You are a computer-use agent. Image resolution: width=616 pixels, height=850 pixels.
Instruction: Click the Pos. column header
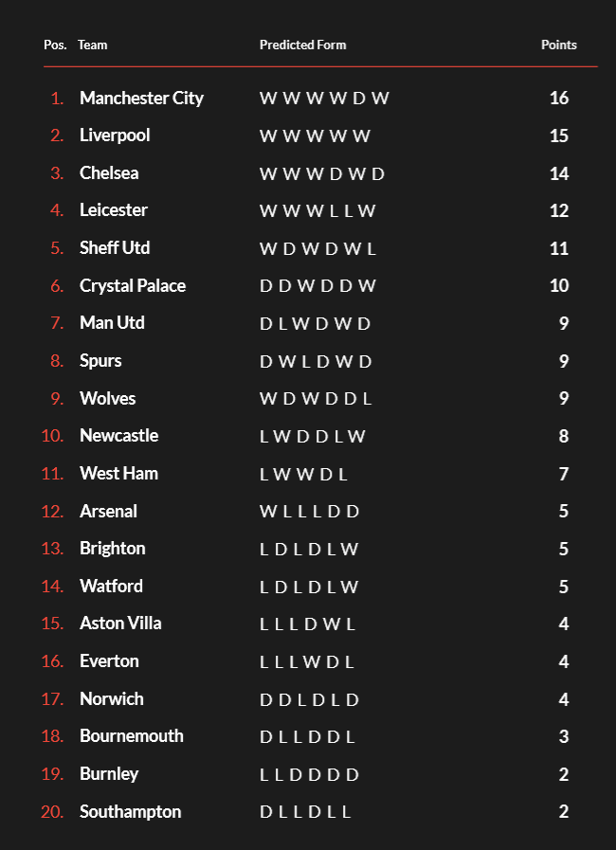pyautogui.click(x=55, y=45)
